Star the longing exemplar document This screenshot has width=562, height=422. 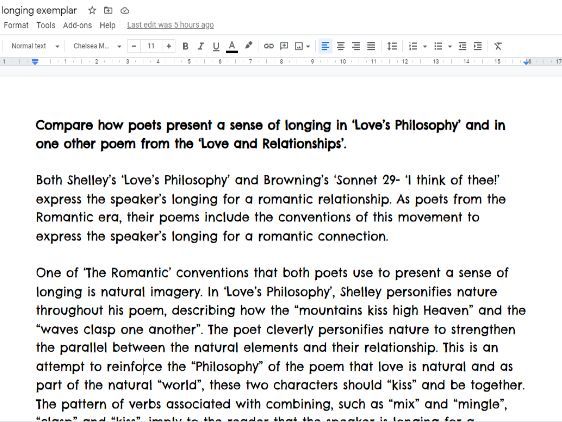[x=92, y=10]
